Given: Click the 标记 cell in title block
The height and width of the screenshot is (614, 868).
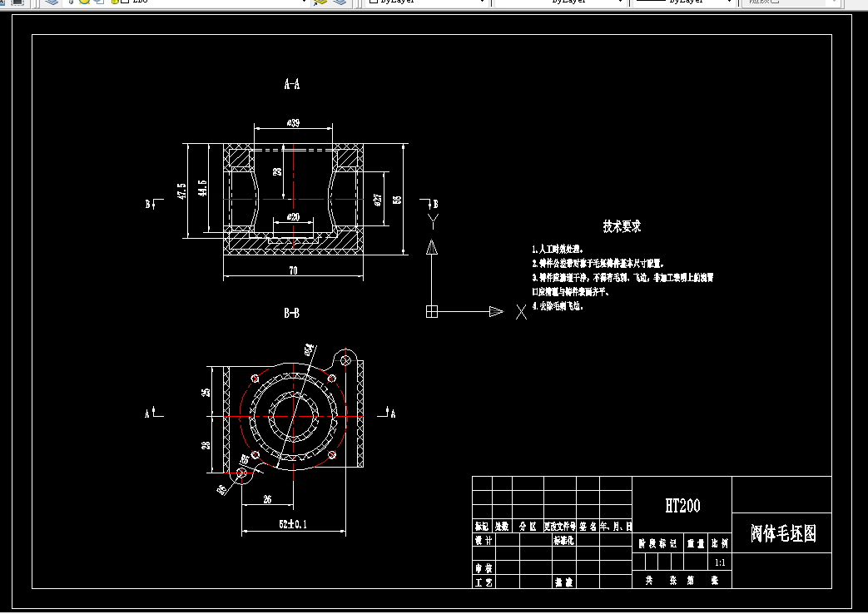Looking at the screenshot, I should 482,526.
